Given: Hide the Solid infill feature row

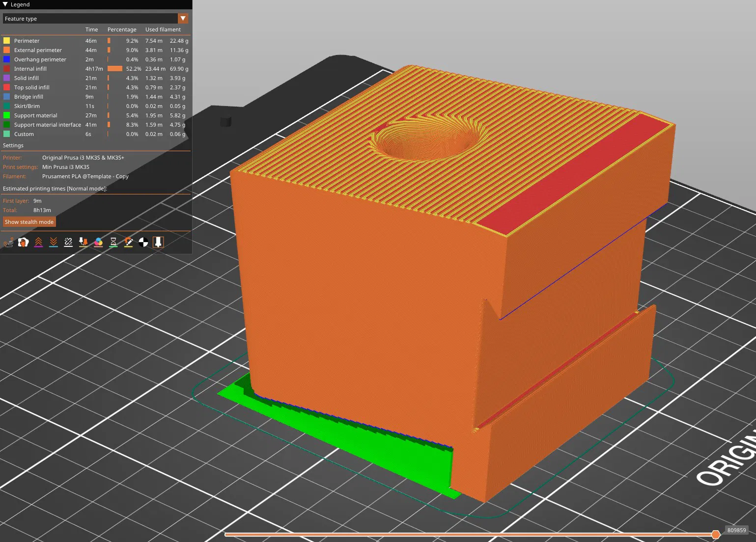Looking at the screenshot, I should tap(96, 78).
